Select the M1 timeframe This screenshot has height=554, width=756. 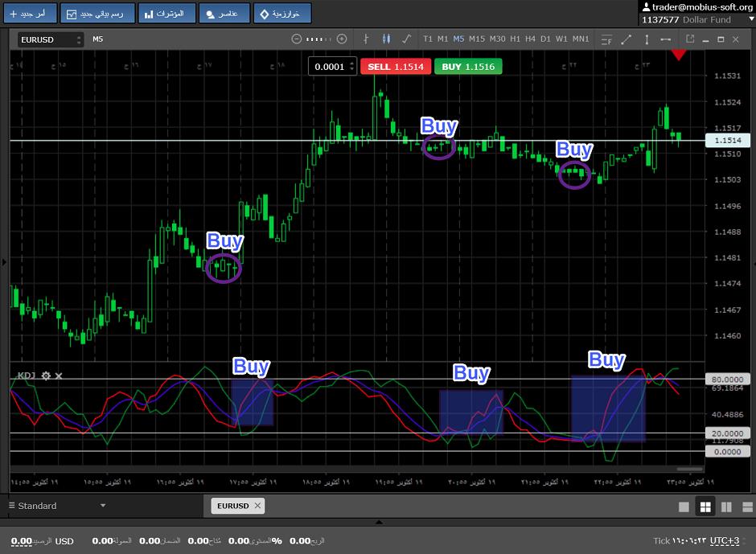click(x=442, y=39)
